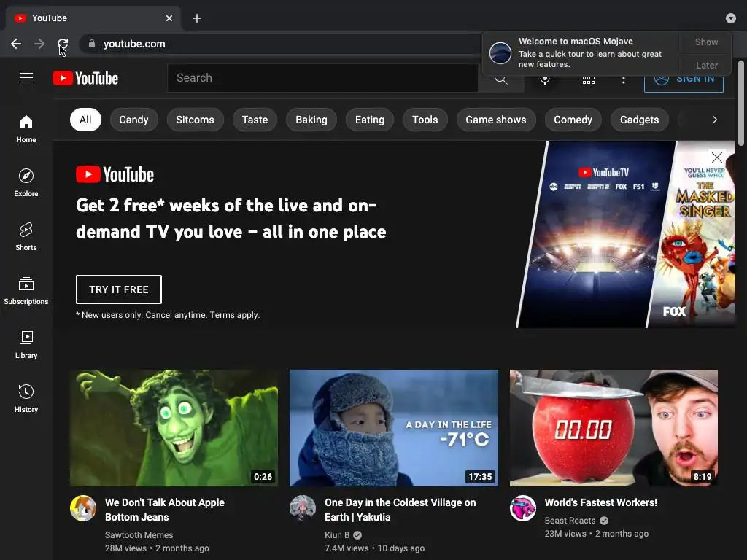
Task: Click Show on the Mojave notification
Action: pos(706,42)
